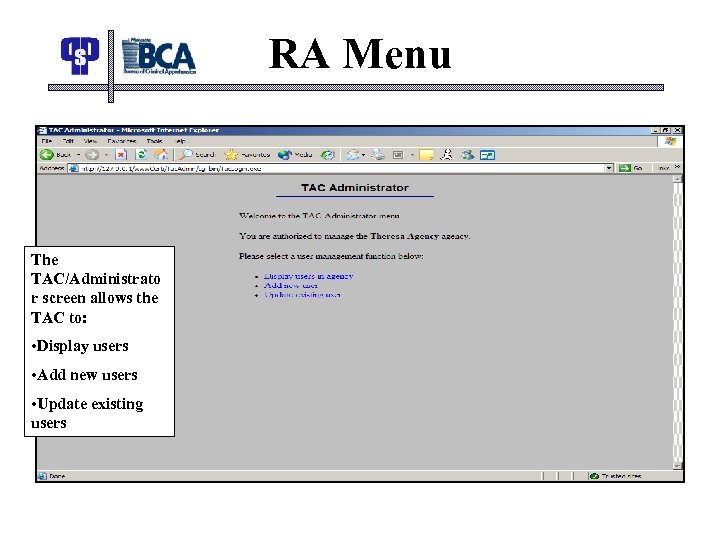
Task: Click the yellow folder toolbar icon
Action: [426, 155]
